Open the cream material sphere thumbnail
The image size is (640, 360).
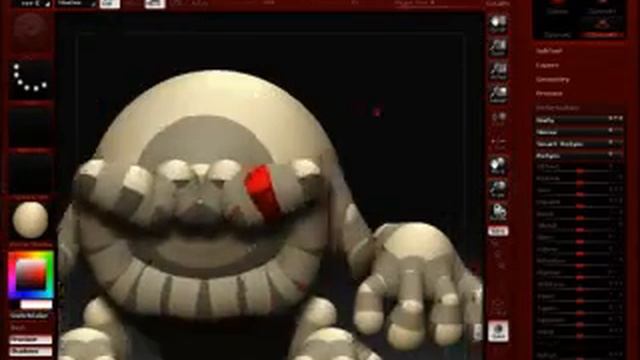point(31,220)
